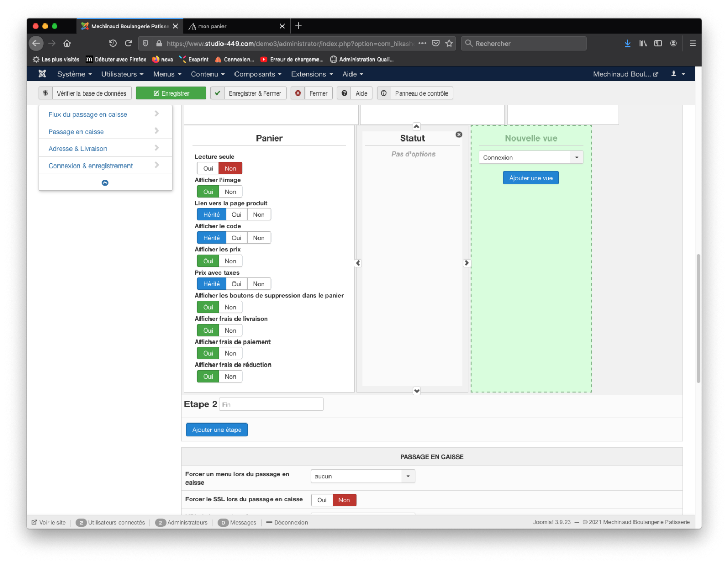Screen dimensions: 728x564
Task: Bookmark this page with the star icon
Action: tap(449, 43)
